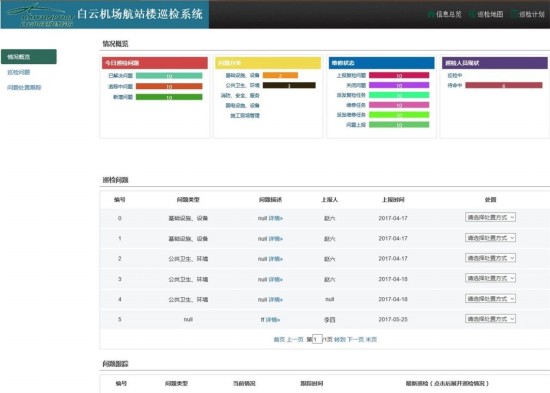Open the handling dropdown for row 2
This screenshot has width=550, height=393.
[x=490, y=258]
